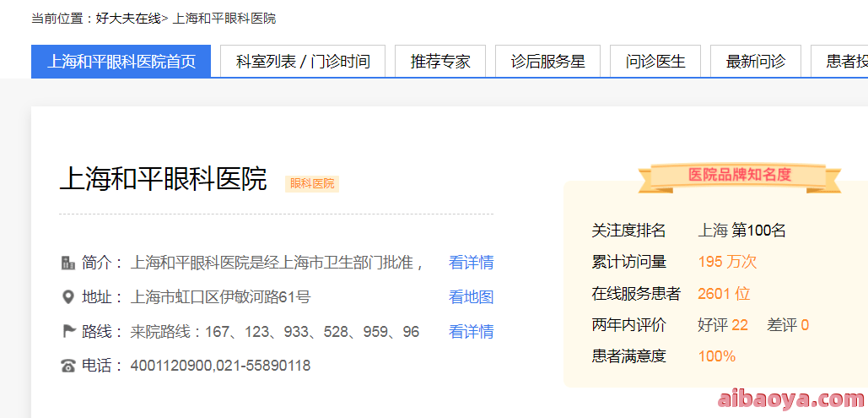Click the 累计访问量 label
Screen dimensions: 868x418
629,262
